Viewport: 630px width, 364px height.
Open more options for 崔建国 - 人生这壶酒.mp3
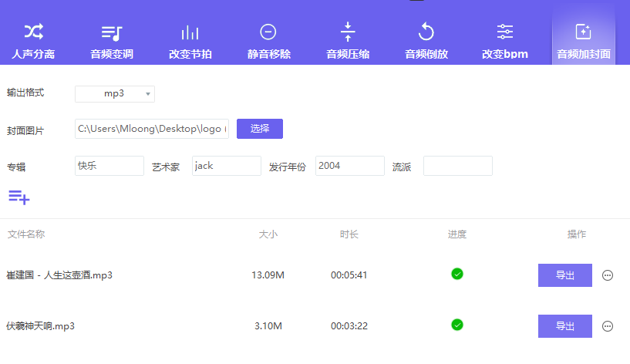[x=608, y=275]
